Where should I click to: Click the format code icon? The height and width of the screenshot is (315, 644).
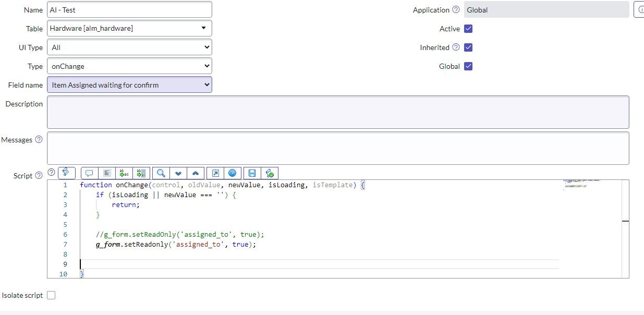coord(107,173)
